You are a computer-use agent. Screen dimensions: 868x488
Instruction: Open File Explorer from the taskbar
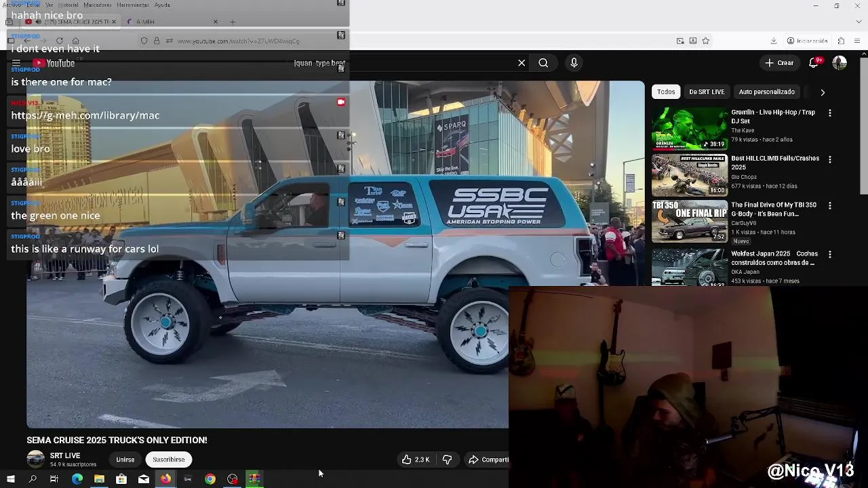(99, 479)
